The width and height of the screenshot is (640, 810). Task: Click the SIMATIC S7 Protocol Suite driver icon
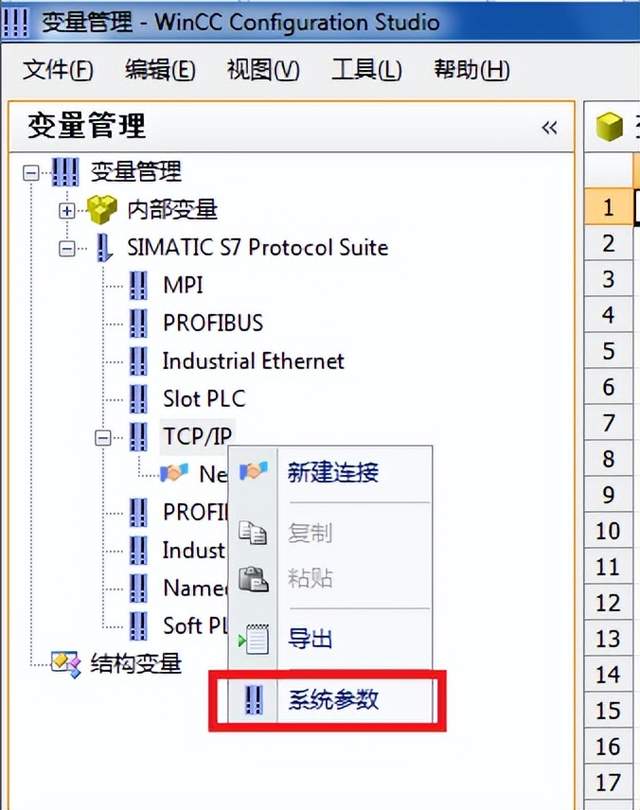point(104,247)
